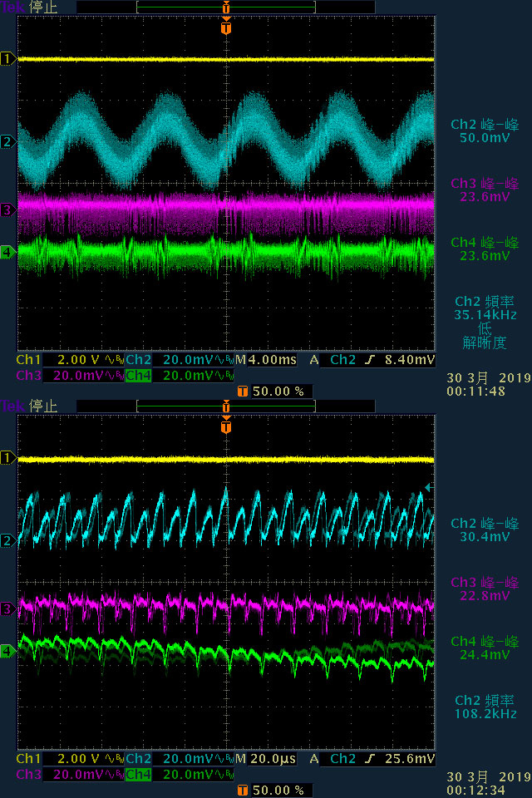Click the cyan trigger level arrow in lower capture
The height and width of the screenshot is (798, 532).
tap(429, 488)
